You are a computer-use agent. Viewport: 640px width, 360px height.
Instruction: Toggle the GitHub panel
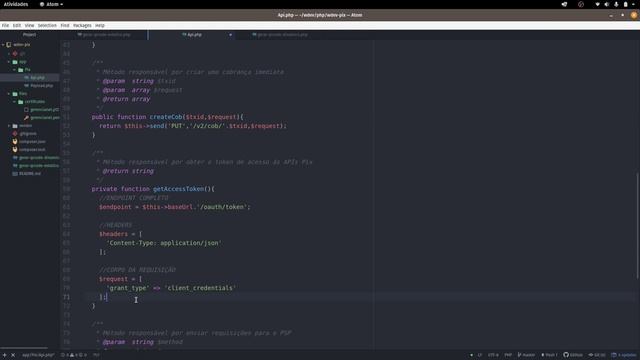point(573,355)
